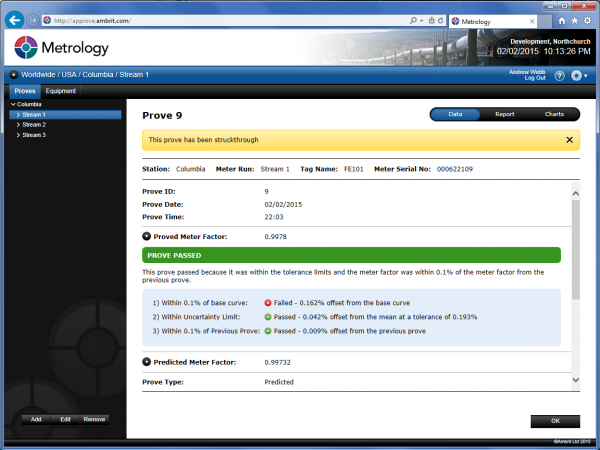Viewport: 600px width, 450px height.
Task: Dismiss the struckthrough warning banner
Action: (x=569, y=140)
